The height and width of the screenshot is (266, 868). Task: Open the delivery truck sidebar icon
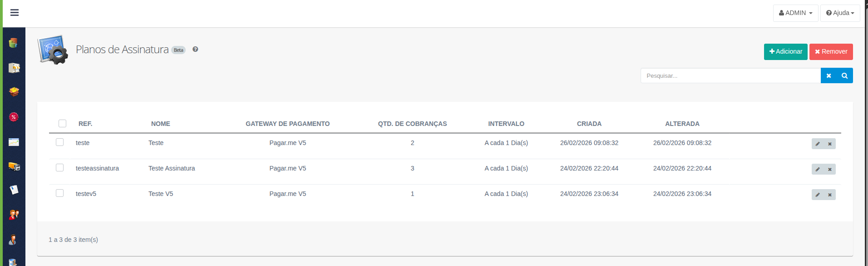point(14,166)
